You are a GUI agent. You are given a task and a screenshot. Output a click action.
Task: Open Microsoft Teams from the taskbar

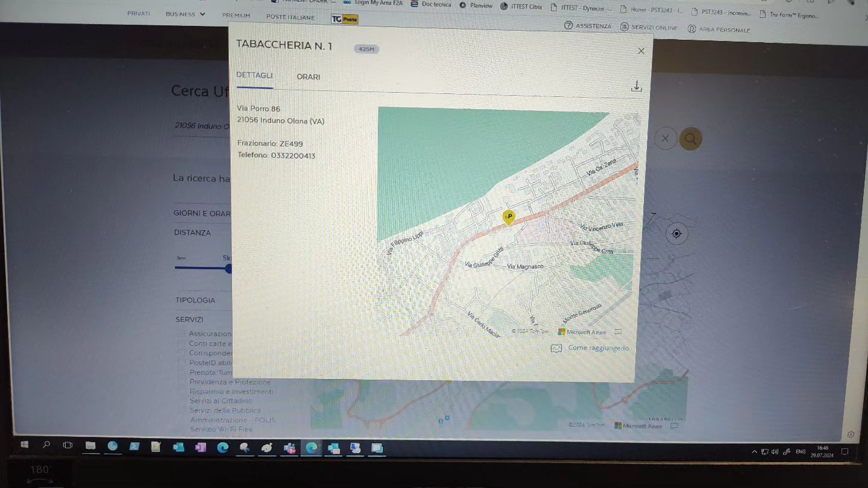tap(289, 448)
